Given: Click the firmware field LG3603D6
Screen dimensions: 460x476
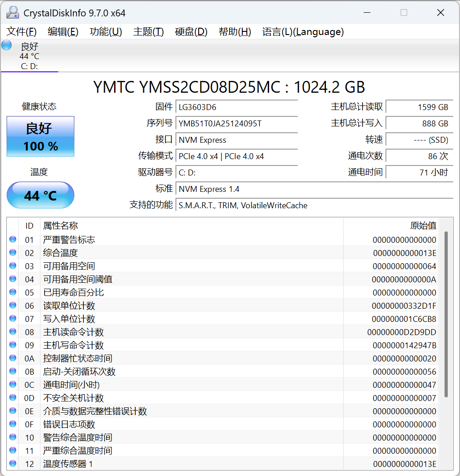Looking at the screenshot, I should click(x=237, y=107).
